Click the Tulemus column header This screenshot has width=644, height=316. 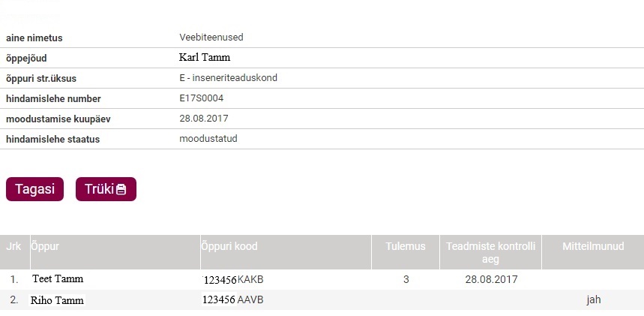(406, 246)
